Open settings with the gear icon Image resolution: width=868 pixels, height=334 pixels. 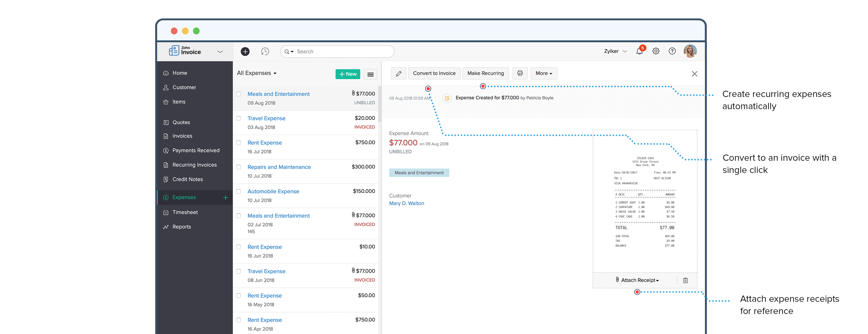click(656, 51)
